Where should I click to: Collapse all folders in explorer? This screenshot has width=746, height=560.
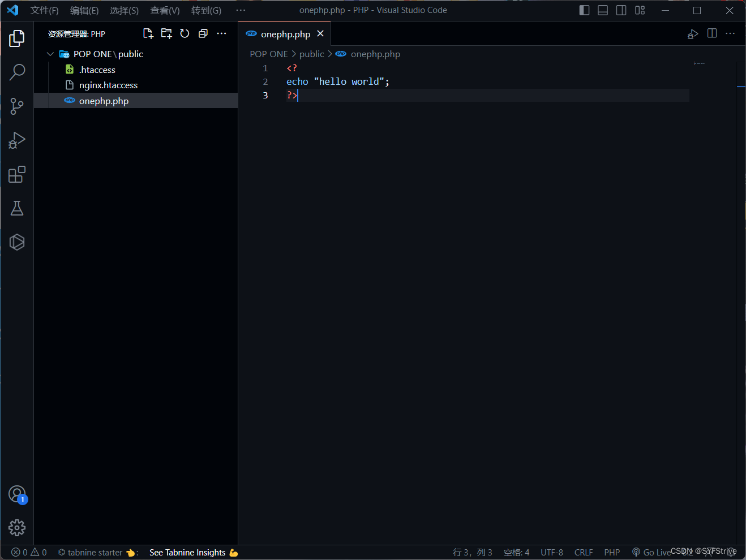click(203, 33)
